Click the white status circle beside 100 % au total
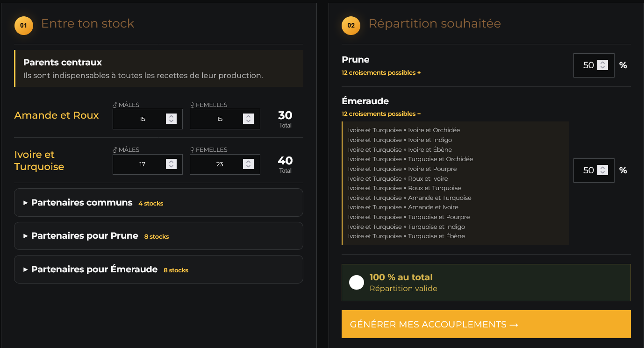The image size is (644, 348). point(357,282)
